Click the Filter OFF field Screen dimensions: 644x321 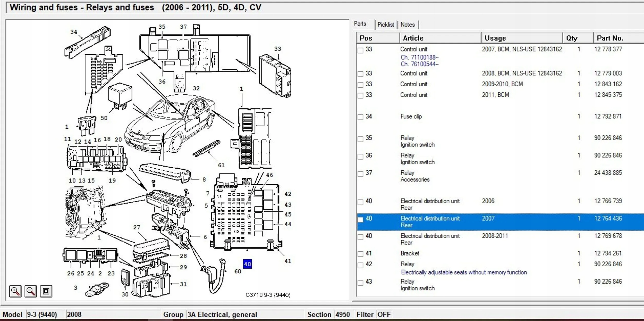coord(384,315)
